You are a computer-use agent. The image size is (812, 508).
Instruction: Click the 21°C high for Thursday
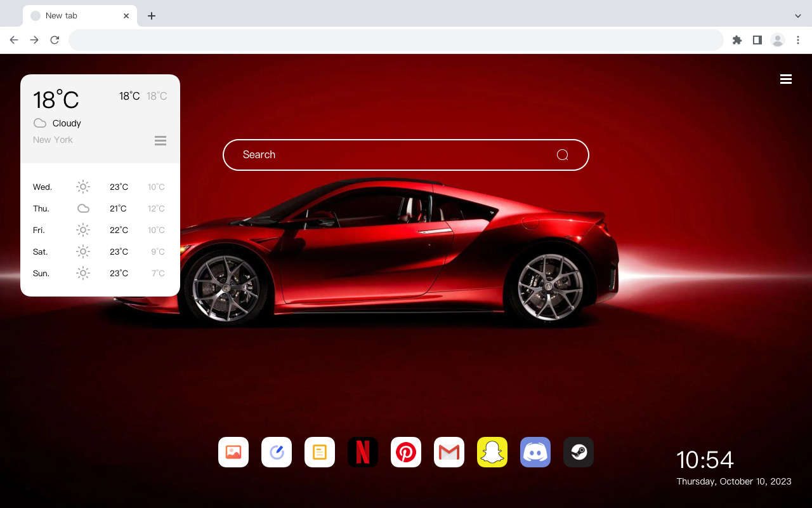pyautogui.click(x=118, y=208)
